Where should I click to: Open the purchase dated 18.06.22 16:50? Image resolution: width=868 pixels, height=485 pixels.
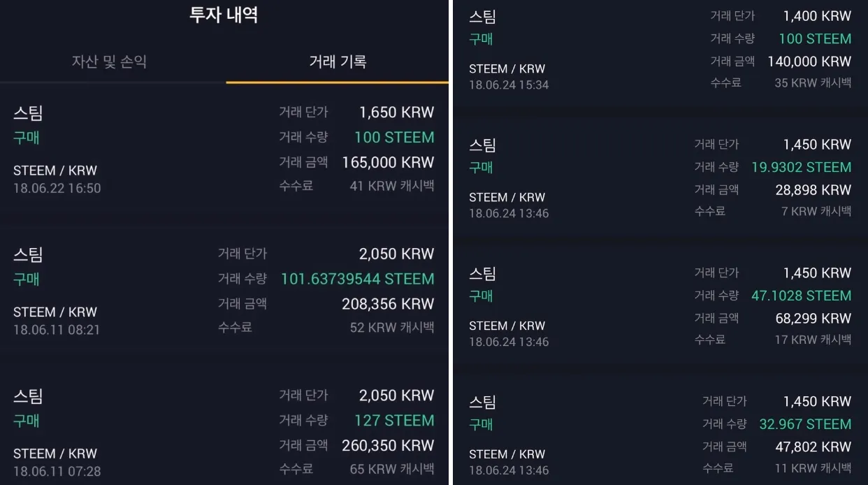[x=57, y=188]
